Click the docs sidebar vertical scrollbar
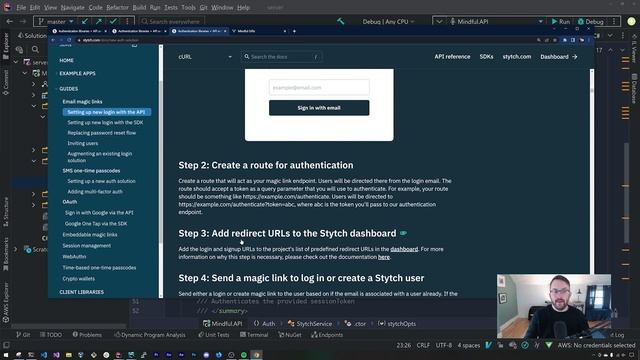This screenshot has width=640, height=360. click(x=161, y=171)
